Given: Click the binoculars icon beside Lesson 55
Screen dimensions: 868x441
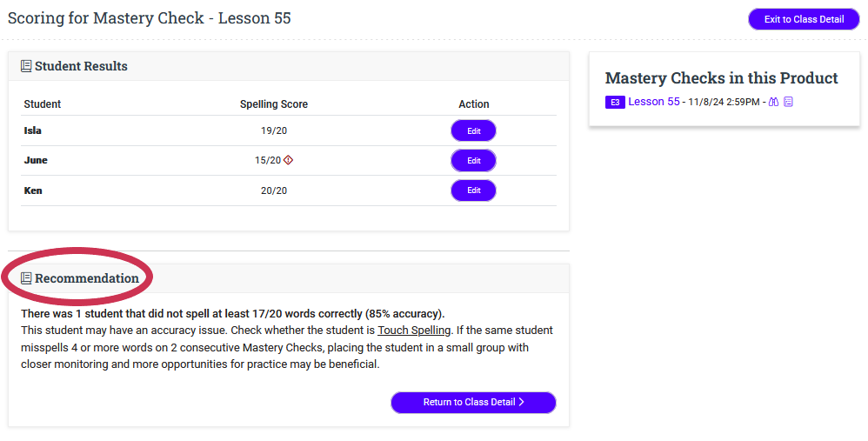Looking at the screenshot, I should click(x=773, y=102).
